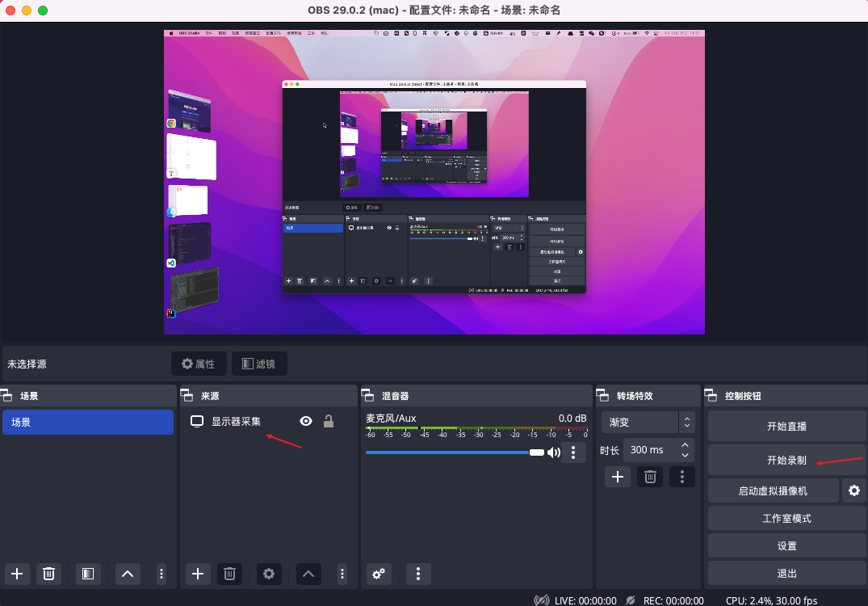The height and width of the screenshot is (606, 868).
Task: Open 麦克风/Aux three-dot options menu
Action: click(573, 452)
